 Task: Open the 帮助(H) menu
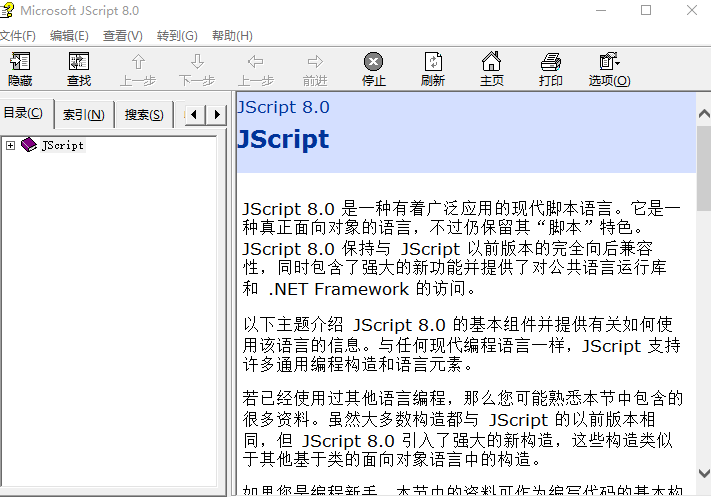[232, 36]
